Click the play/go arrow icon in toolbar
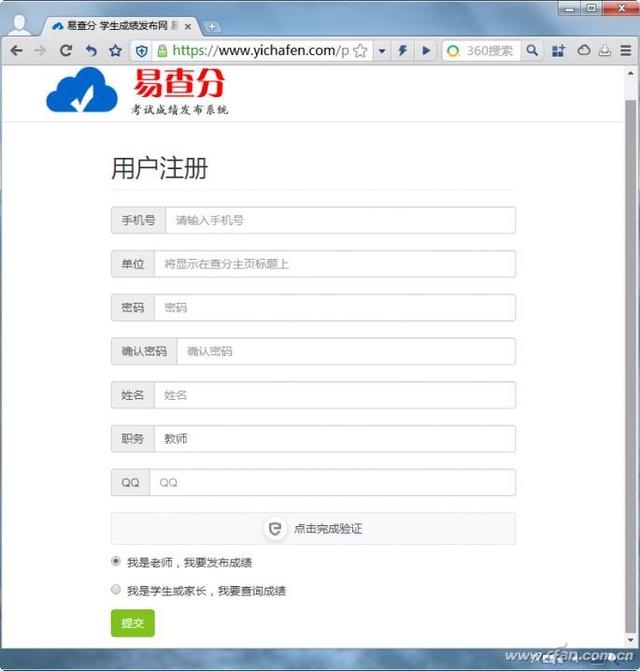Image resolution: width=640 pixels, height=671 pixels. point(426,50)
